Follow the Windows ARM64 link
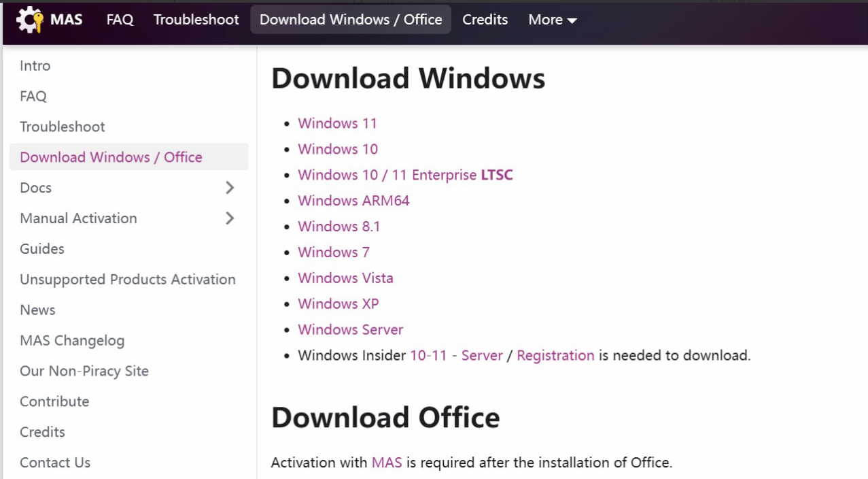 point(353,201)
